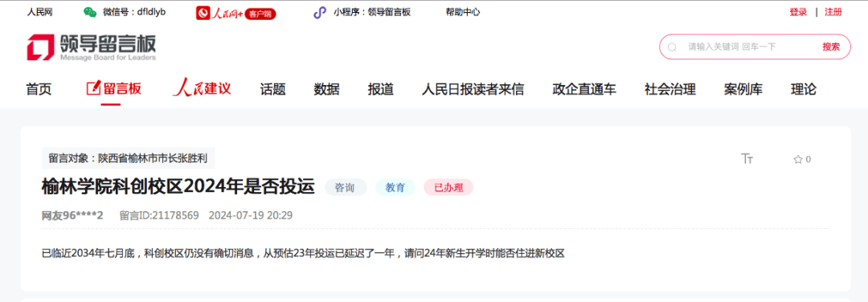This screenshot has width=868, height=302.
Task: Click the 留言板 edit pencil icon
Action: point(93,88)
